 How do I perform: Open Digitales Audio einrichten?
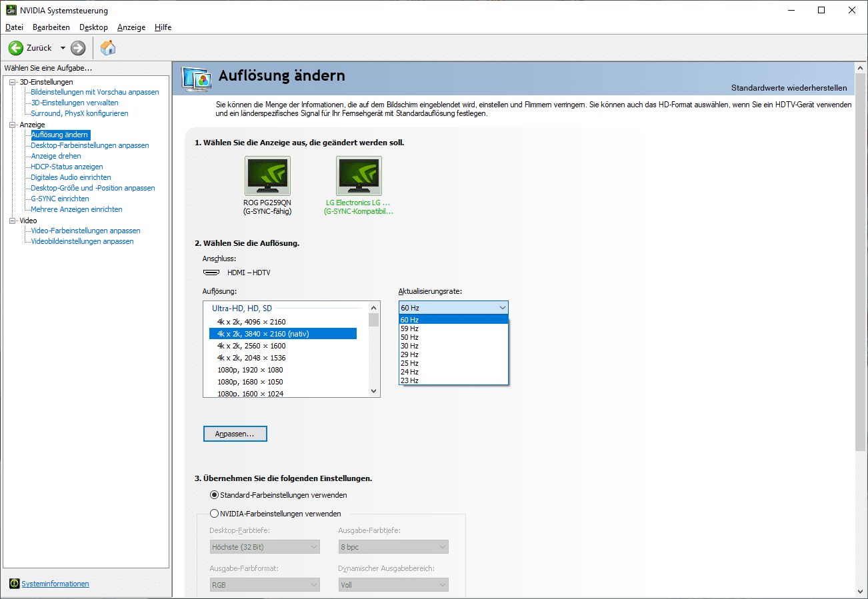click(x=71, y=177)
